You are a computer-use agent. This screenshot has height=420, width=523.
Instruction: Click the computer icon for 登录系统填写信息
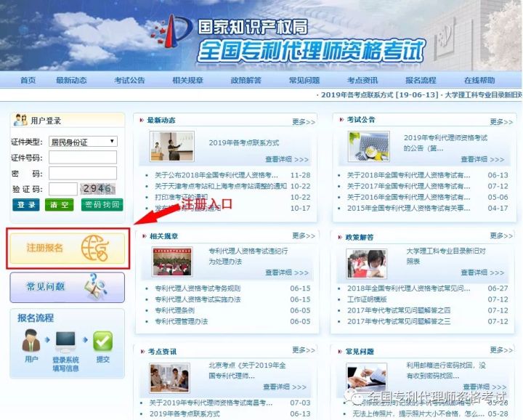[x=65, y=342]
